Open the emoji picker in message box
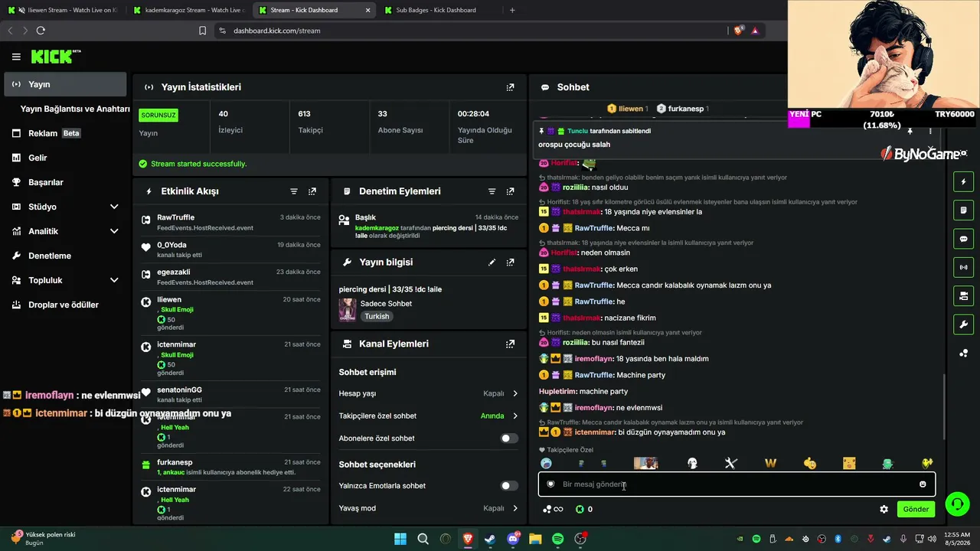Screen dimensions: 980x551 923,484
